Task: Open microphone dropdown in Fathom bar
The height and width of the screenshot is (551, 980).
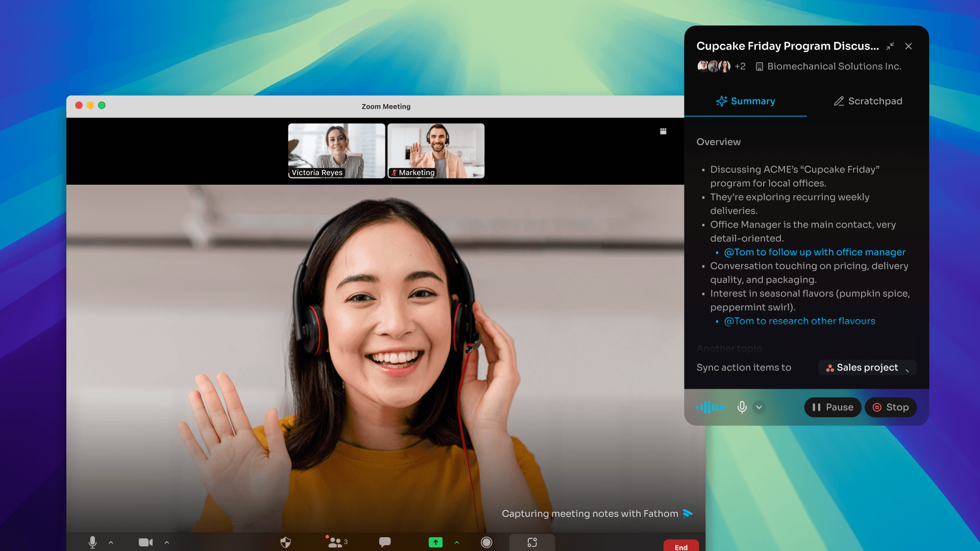Action: (759, 407)
